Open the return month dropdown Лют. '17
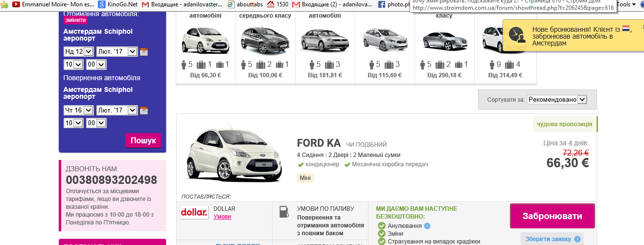 click(x=117, y=110)
